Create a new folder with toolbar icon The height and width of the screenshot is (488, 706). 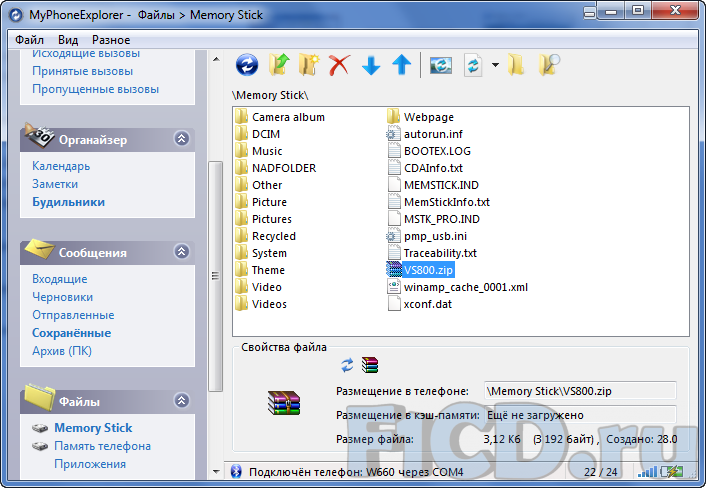click(309, 65)
